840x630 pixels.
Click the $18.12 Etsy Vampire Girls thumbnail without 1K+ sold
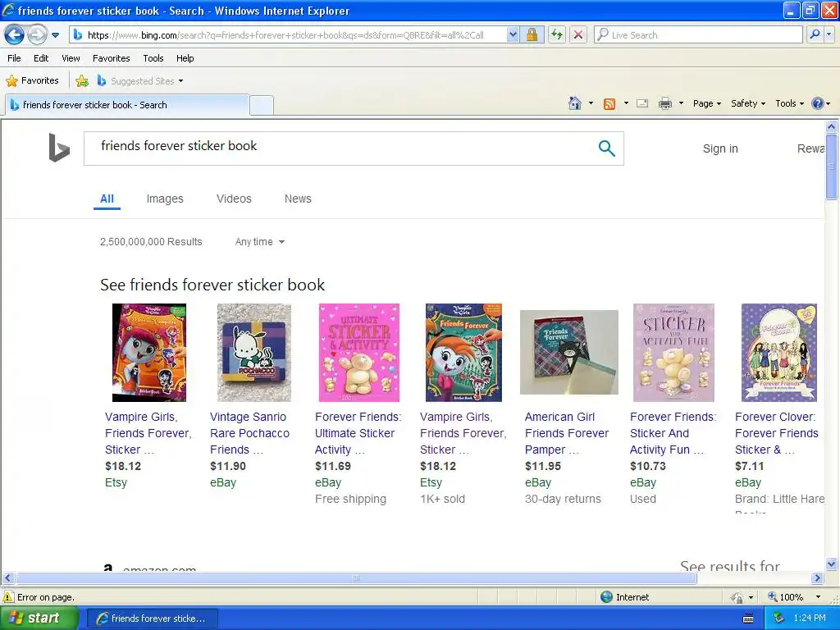[149, 353]
